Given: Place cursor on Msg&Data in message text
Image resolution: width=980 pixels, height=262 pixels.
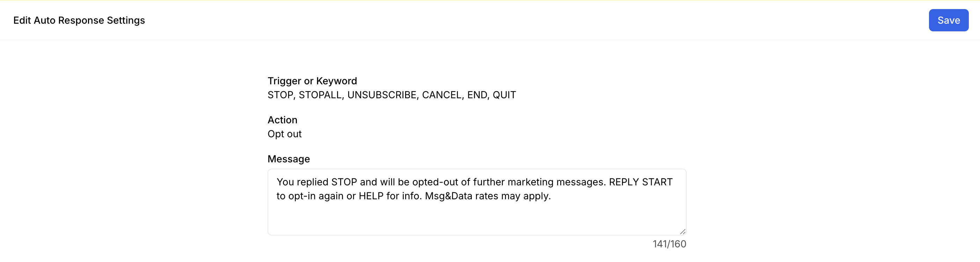Looking at the screenshot, I should click(x=443, y=196).
